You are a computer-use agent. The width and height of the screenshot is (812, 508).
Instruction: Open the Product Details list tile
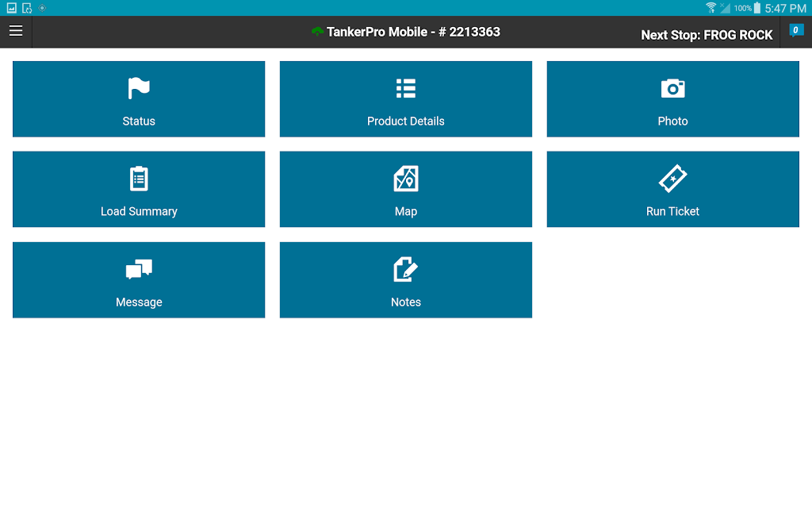[406, 99]
